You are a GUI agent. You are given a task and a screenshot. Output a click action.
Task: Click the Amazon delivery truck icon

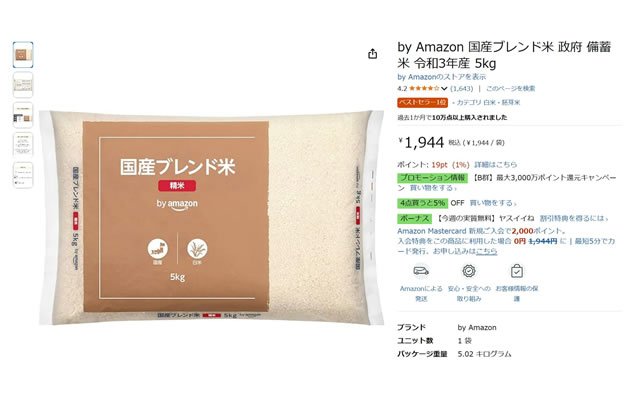click(x=421, y=271)
